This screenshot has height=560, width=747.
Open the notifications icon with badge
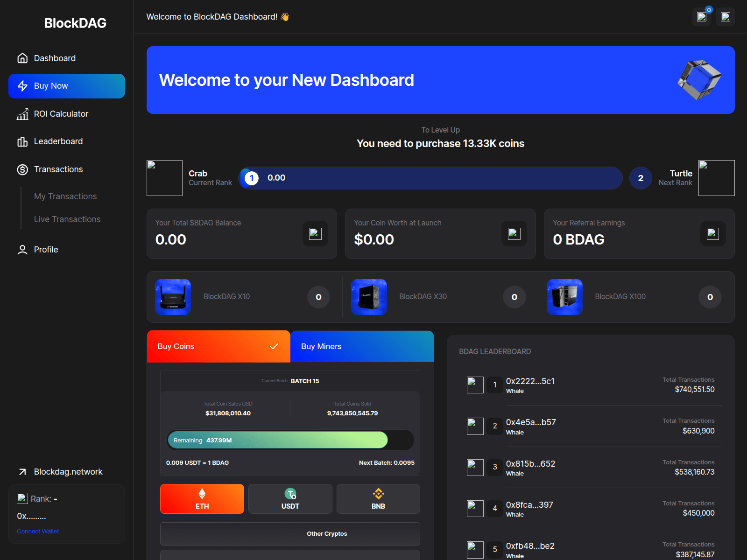click(x=702, y=17)
